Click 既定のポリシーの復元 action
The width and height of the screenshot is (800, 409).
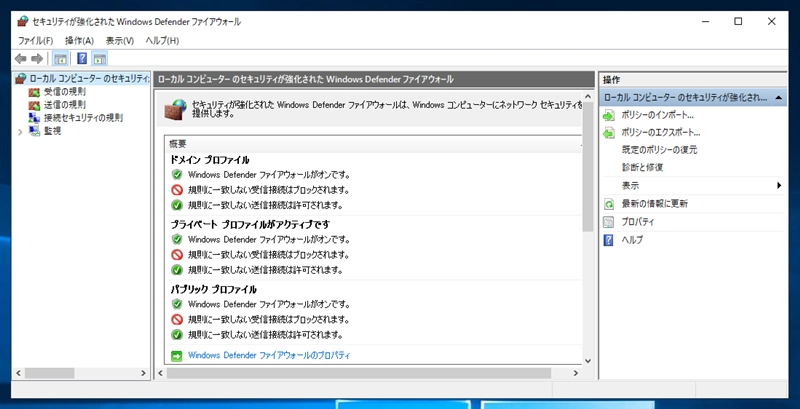pos(659,150)
